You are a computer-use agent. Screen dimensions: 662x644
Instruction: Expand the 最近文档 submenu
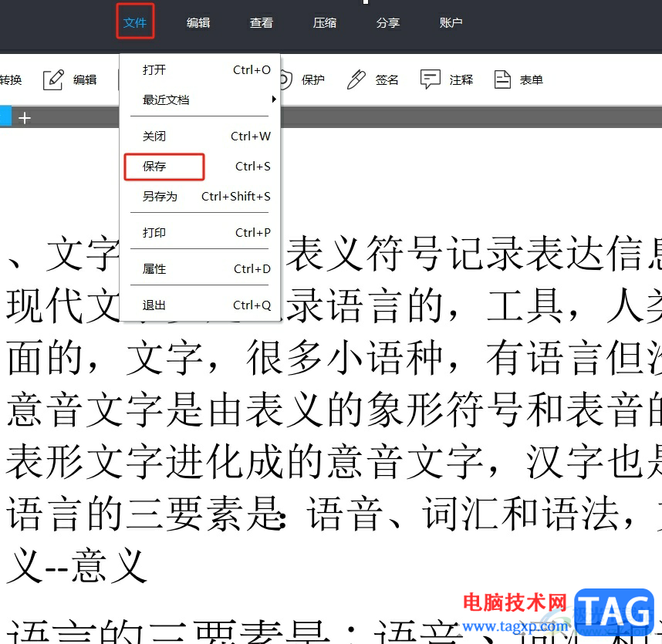coord(200,99)
